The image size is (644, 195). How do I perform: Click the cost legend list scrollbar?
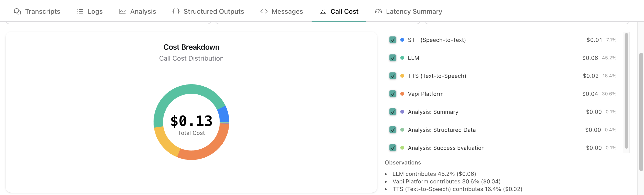(x=626, y=90)
